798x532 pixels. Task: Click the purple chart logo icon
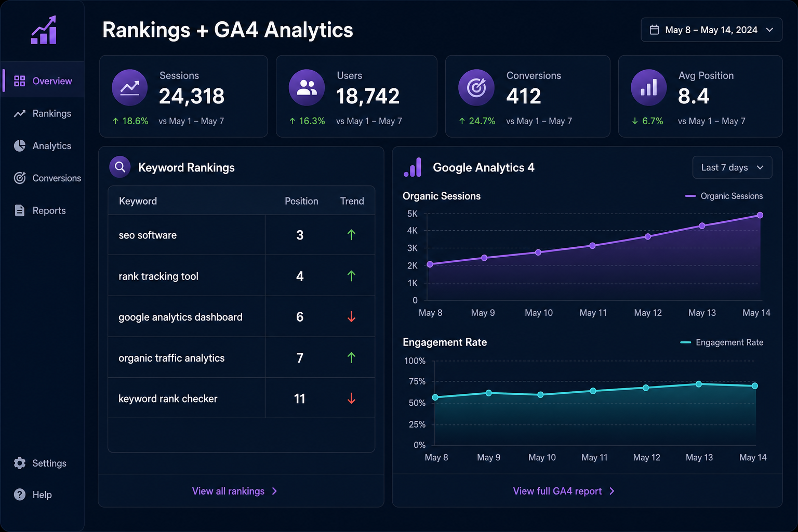44,30
